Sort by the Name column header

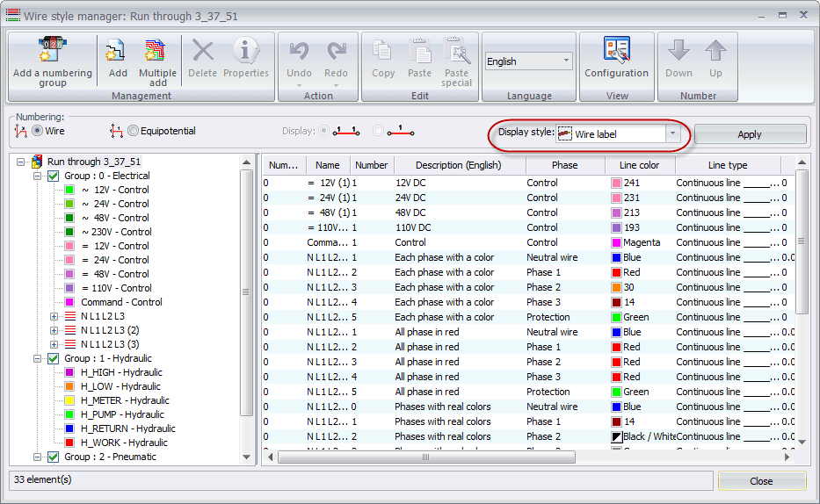tap(328, 165)
